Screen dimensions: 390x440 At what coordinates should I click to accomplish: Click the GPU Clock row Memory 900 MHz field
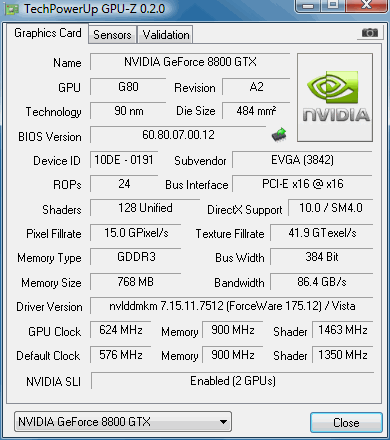pyautogui.click(x=233, y=330)
